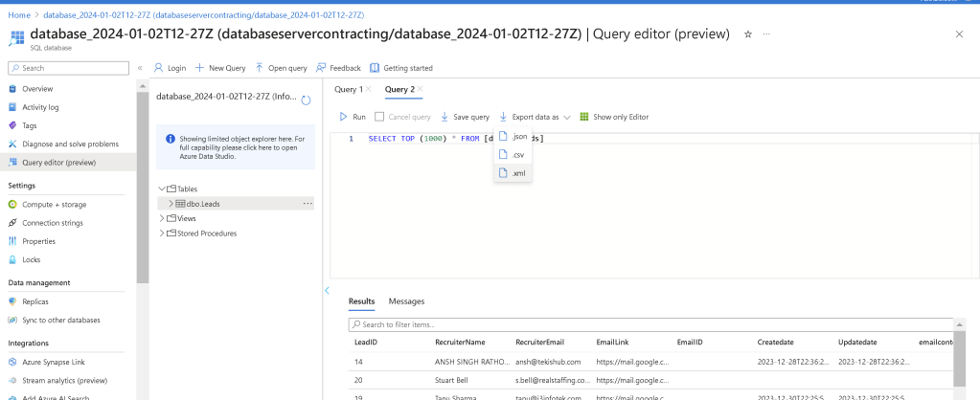Open the more options ellipsis beside the title star

(767, 34)
